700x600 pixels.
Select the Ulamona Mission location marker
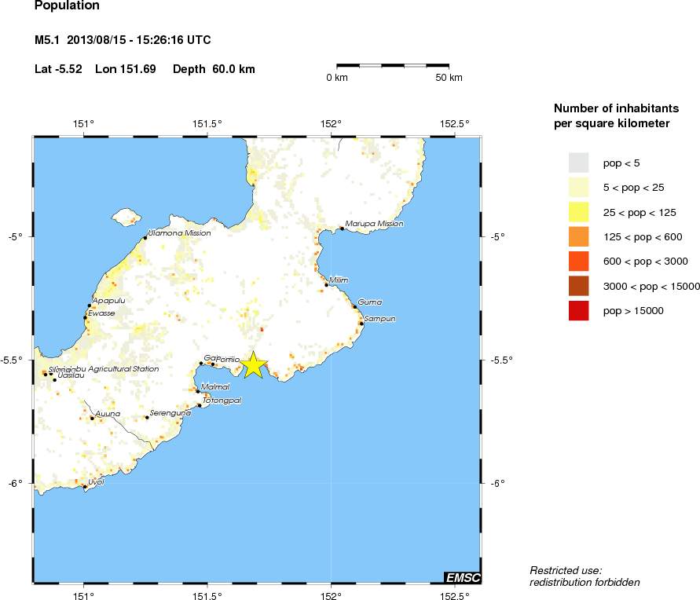145,238
